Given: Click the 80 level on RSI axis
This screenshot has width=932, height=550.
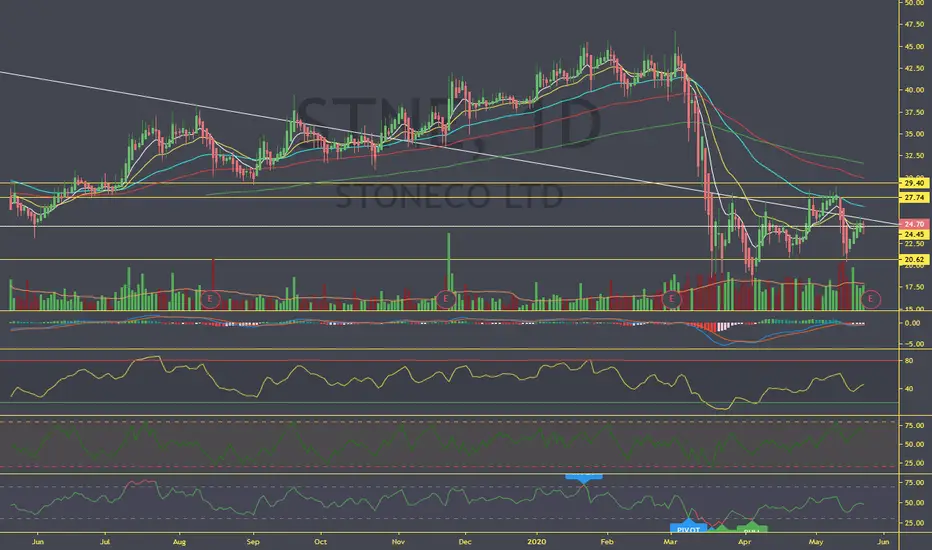Looking at the screenshot, I should [909, 361].
